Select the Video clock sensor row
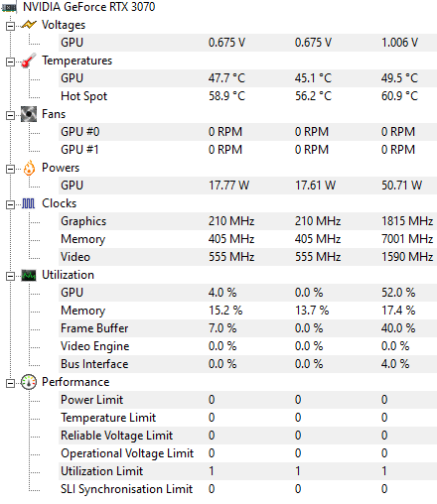Screen dimensions: 437x504 tap(247, 257)
